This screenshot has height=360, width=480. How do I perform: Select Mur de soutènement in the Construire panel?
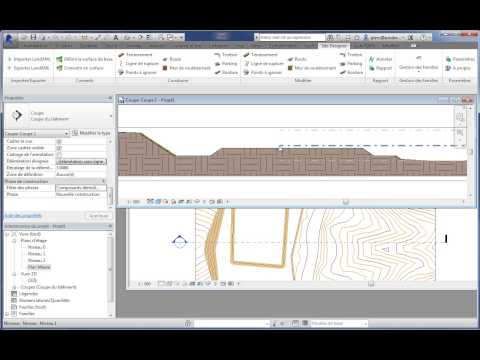[187, 68]
